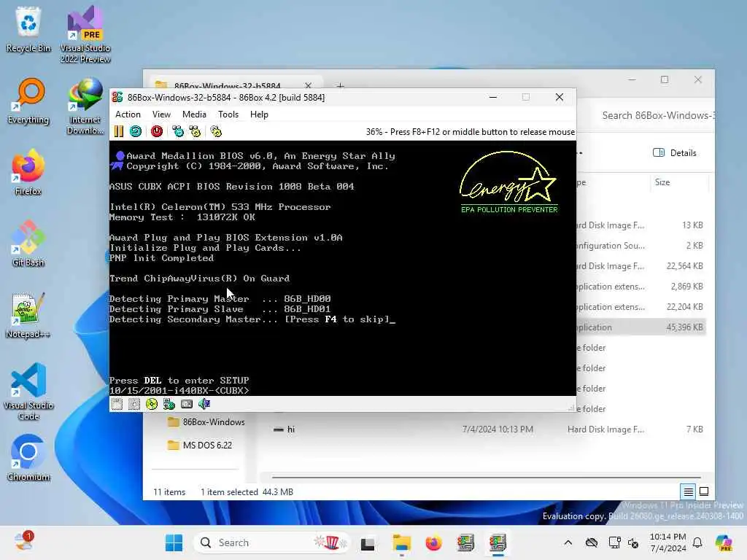Select the file sized 13 KB in Explorer
Image resolution: width=747 pixels, height=560 pixels.
pos(640,225)
